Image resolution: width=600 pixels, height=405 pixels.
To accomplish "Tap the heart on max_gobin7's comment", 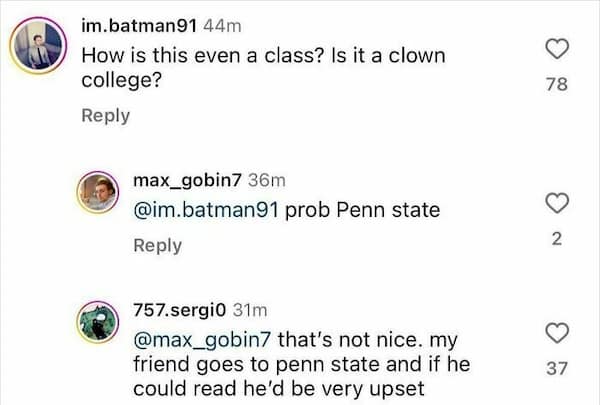I will pyautogui.click(x=557, y=203).
